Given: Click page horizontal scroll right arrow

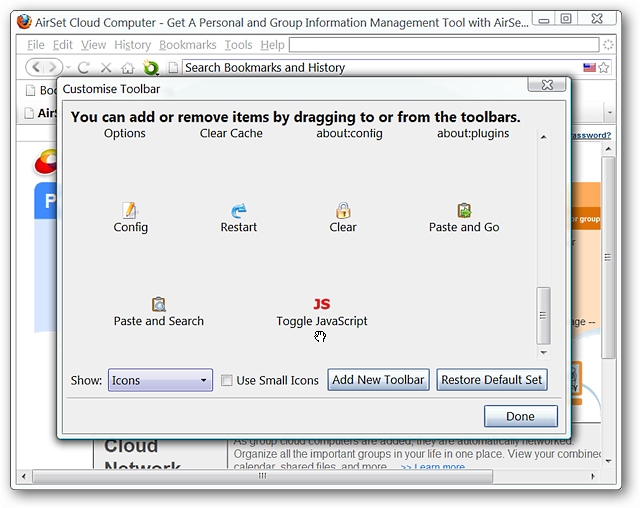Looking at the screenshot, I should [593, 476].
